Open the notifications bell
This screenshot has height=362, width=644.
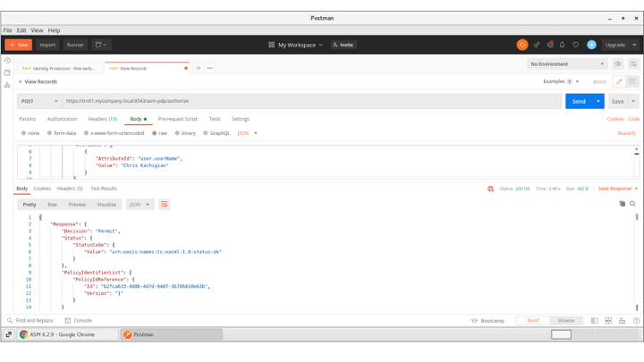[563, 45]
